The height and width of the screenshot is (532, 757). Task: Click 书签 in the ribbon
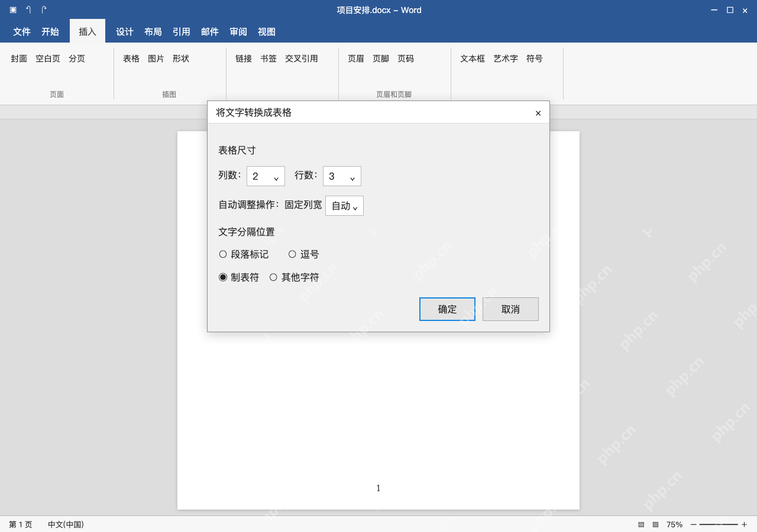pyautogui.click(x=268, y=59)
